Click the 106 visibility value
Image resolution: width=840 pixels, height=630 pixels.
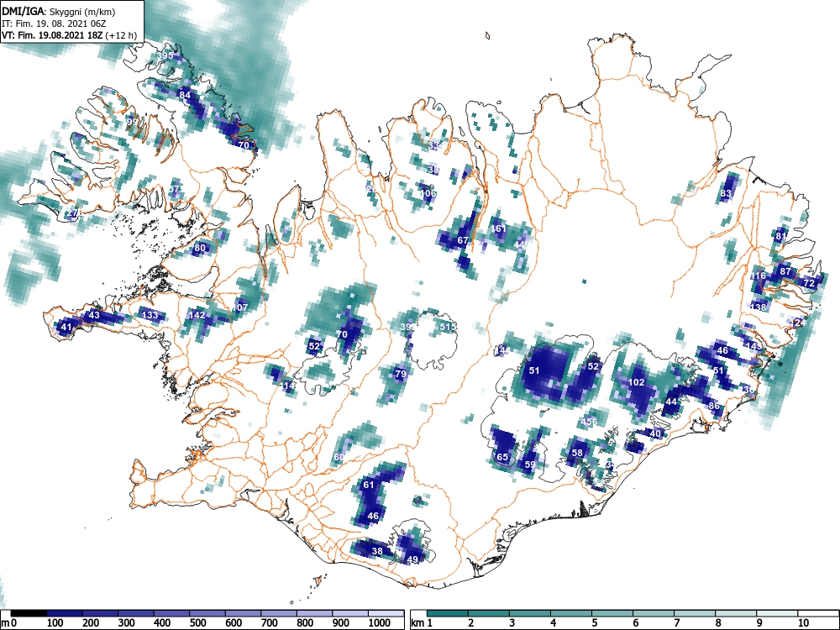(428, 193)
